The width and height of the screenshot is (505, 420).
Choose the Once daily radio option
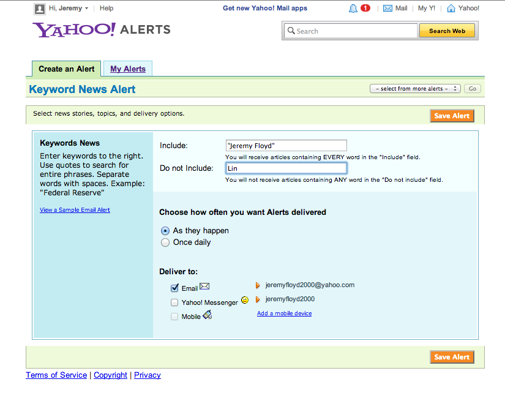point(165,242)
